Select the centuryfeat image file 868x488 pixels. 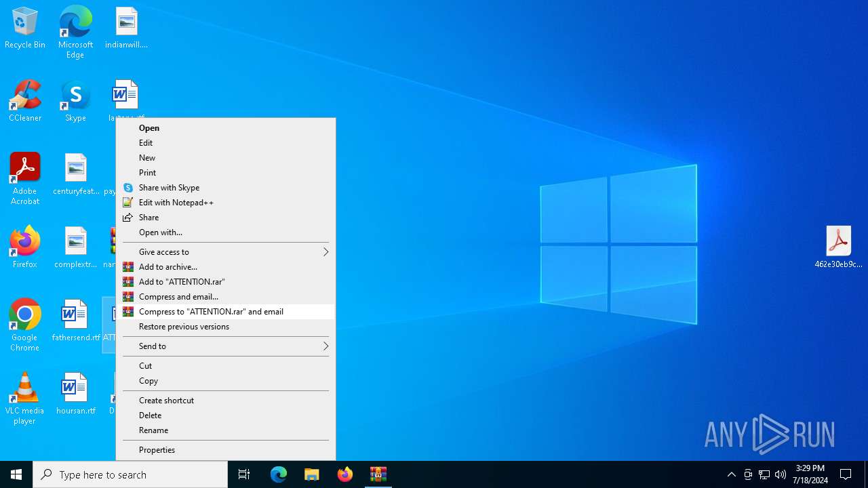pos(76,174)
